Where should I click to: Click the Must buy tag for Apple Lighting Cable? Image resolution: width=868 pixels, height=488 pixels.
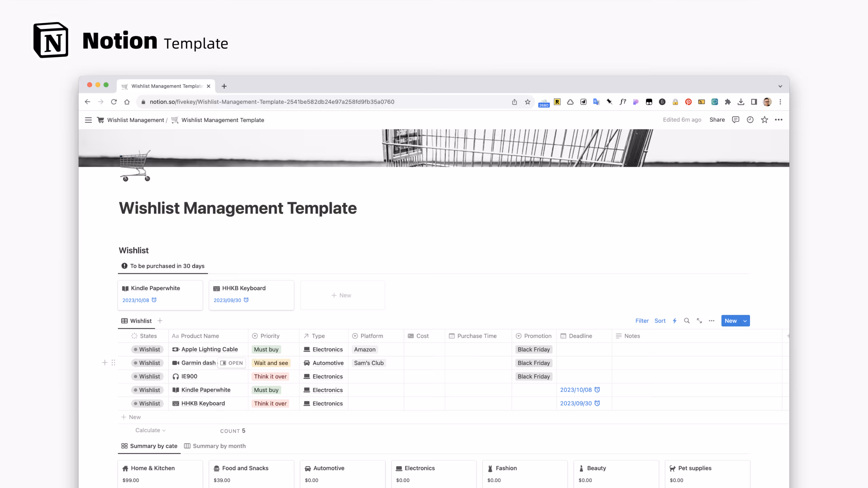coord(266,349)
